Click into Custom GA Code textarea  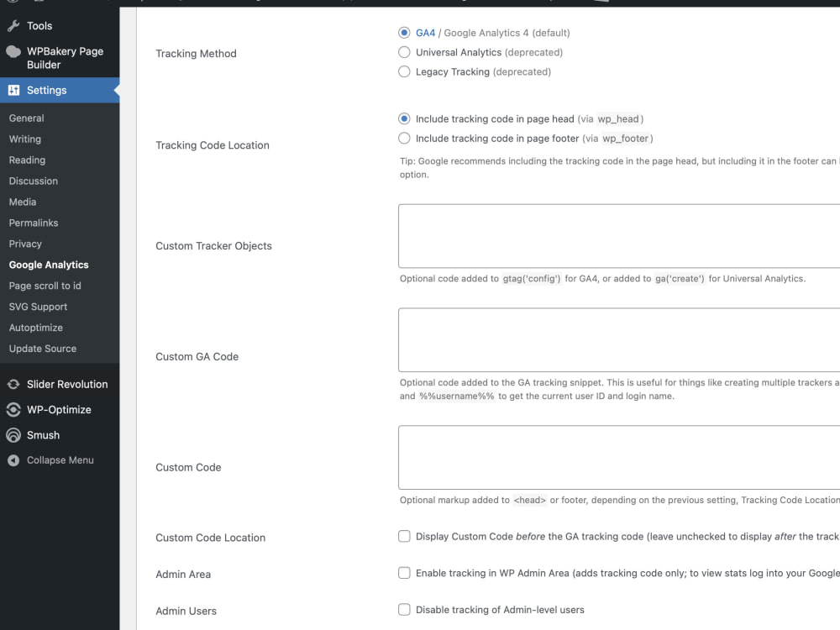pos(619,339)
